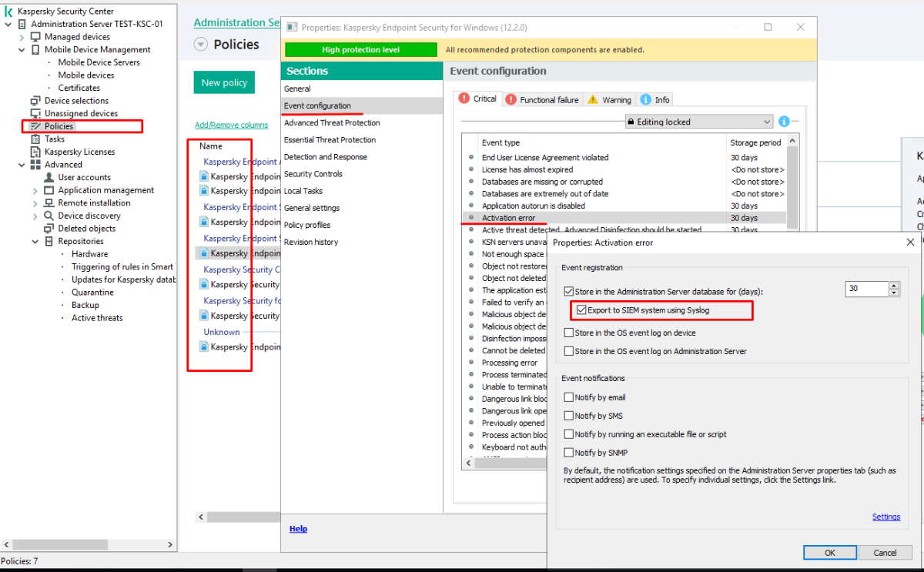The height and width of the screenshot is (572, 924).
Task: Open Managed devices monitor icon
Action: (35, 37)
